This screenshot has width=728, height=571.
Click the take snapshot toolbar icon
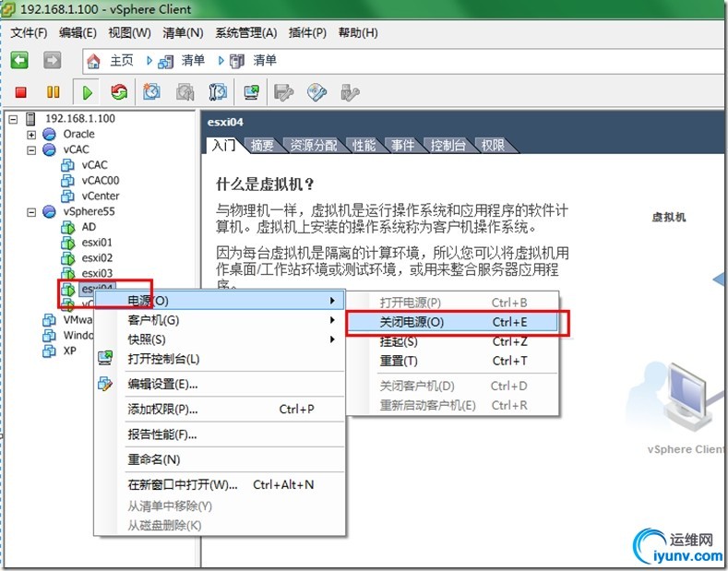pyautogui.click(x=151, y=92)
